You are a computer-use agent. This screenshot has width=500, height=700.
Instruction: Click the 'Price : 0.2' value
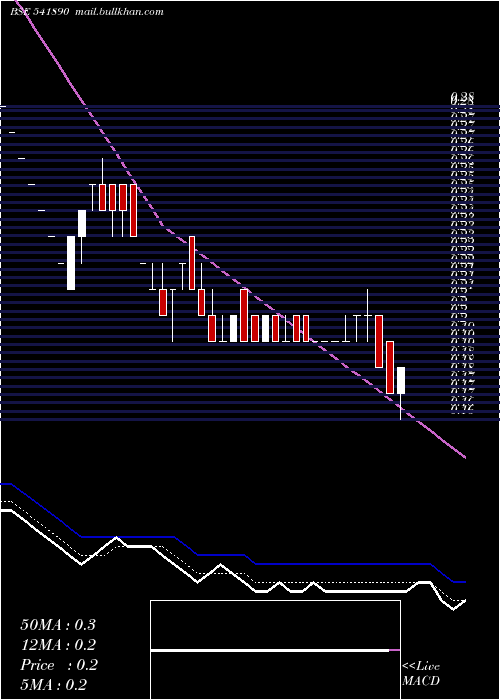click(x=59, y=665)
